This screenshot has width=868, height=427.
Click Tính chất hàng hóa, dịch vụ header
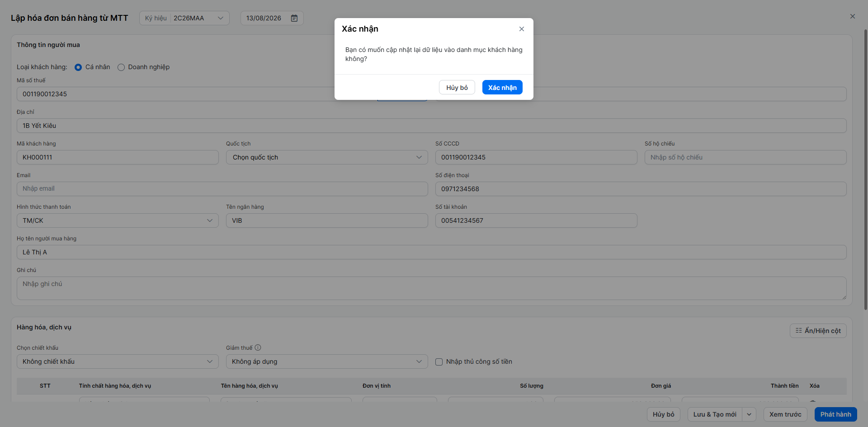[x=115, y=386]
